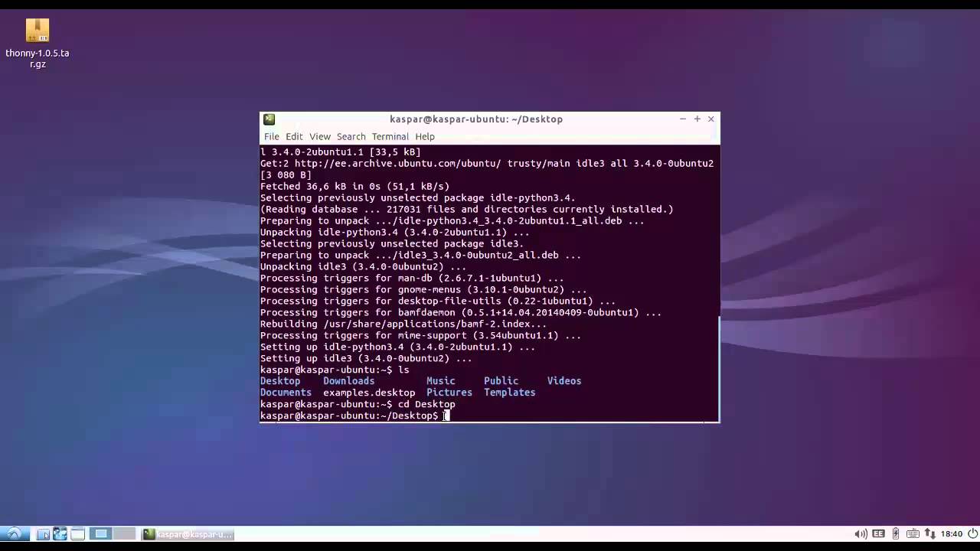Click 'examples.desktop' in ls output

tap(369, 393)
